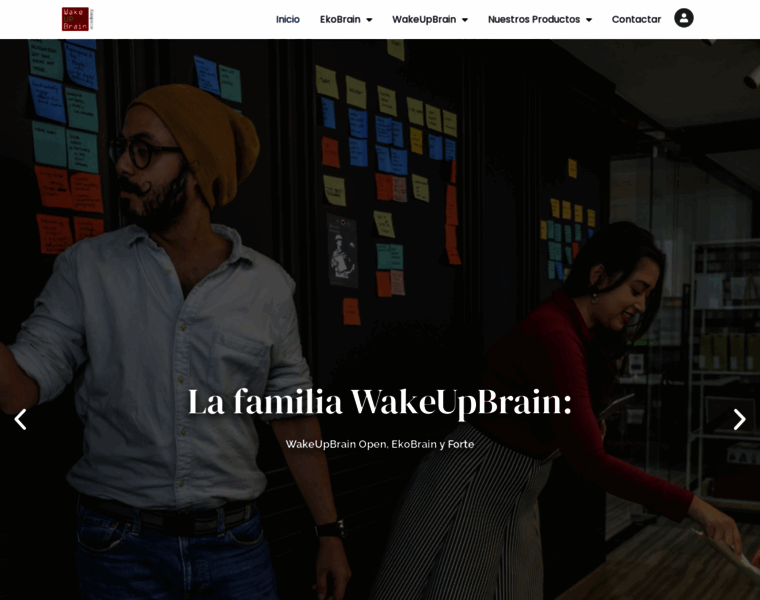The width and height of the screenshot is (760, 600).
Task: Advance to next slide arrow
Action: click(739, 420)
